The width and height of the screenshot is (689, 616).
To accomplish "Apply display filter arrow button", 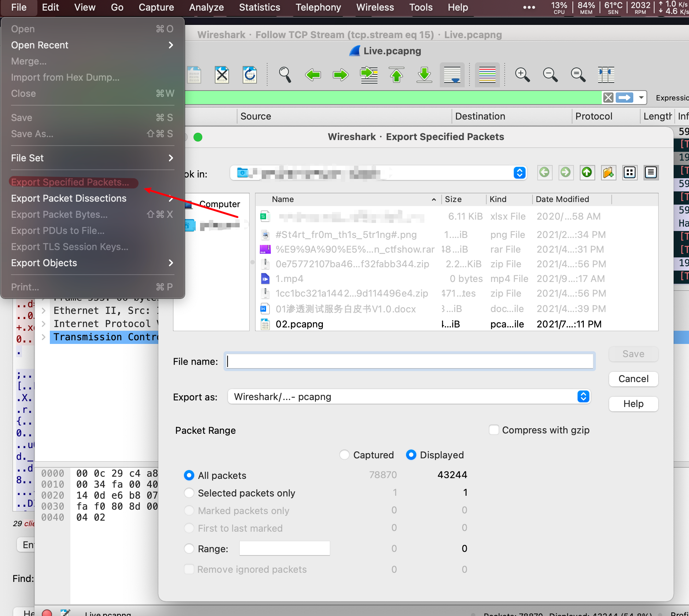I will 624,98.
